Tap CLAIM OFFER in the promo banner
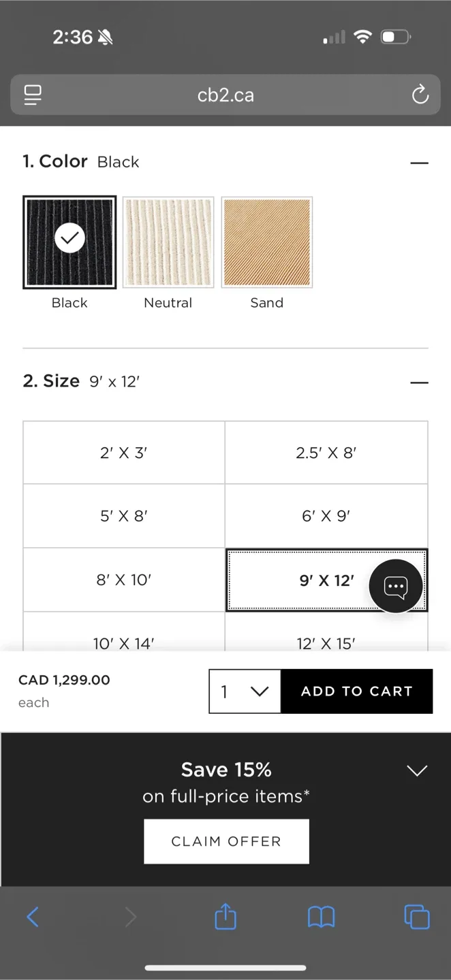This screenshot has width=451, height=980. click(x=226, y=841)
